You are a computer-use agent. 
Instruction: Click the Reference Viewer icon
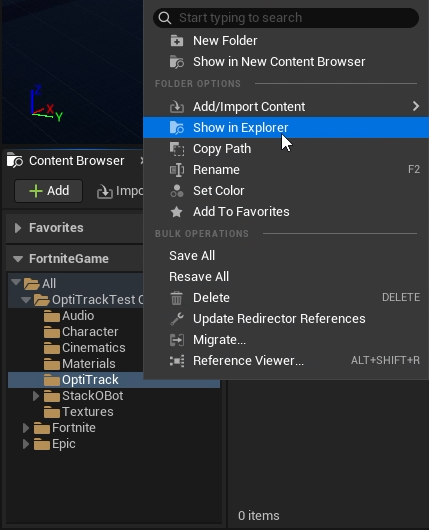176,361
